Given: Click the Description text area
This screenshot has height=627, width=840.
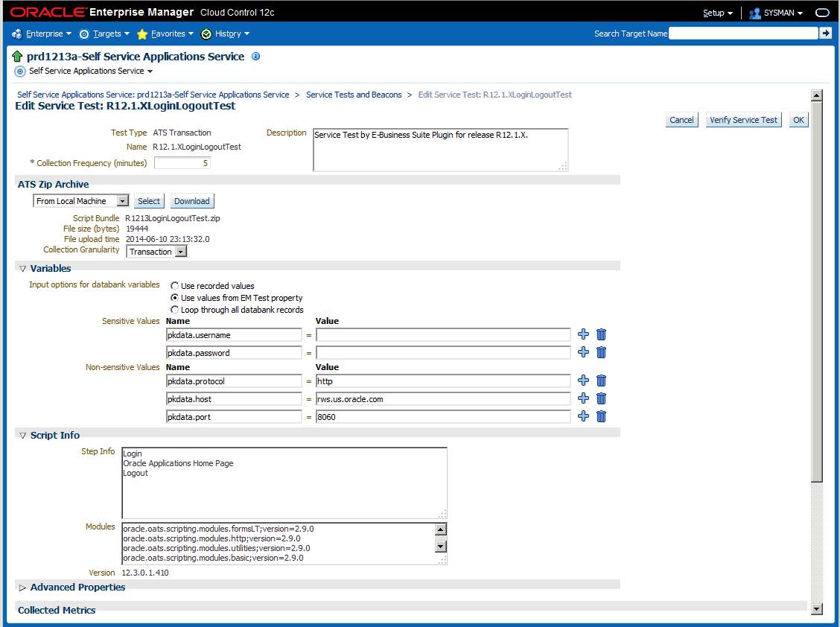Looking at the screenshot, I should 440,150.
